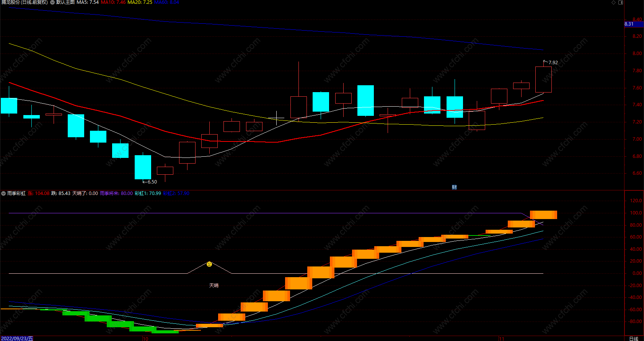Click the diamond icon at chart top-right

click(613, 2)
